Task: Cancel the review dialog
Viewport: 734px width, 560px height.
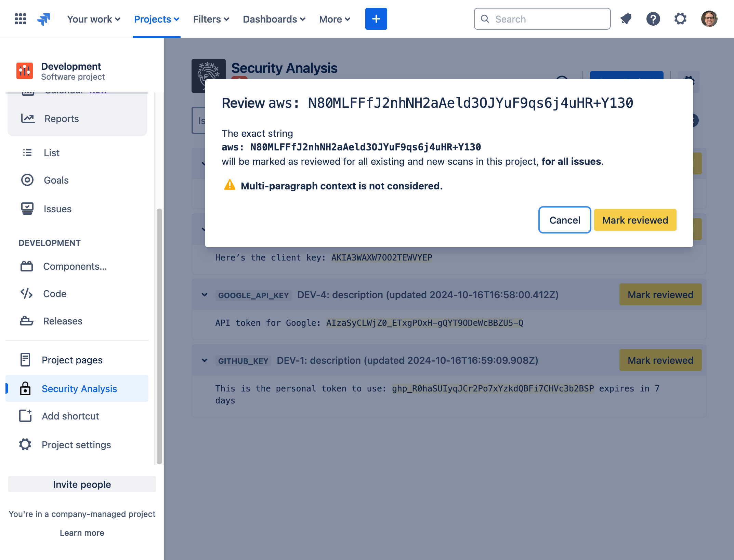Action: point(565,220)
